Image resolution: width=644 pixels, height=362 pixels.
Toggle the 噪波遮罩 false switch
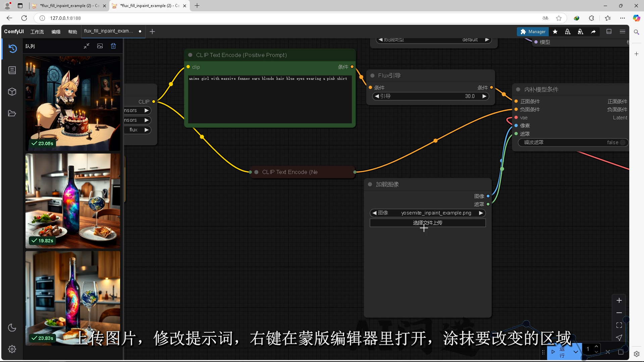(x=622, y=142)
